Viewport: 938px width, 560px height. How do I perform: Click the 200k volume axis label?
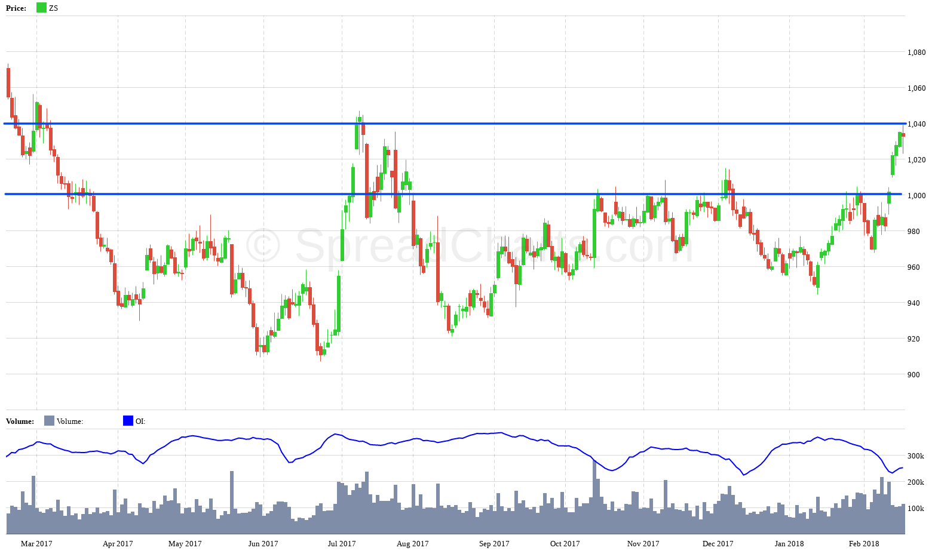(x=916, y=482)
